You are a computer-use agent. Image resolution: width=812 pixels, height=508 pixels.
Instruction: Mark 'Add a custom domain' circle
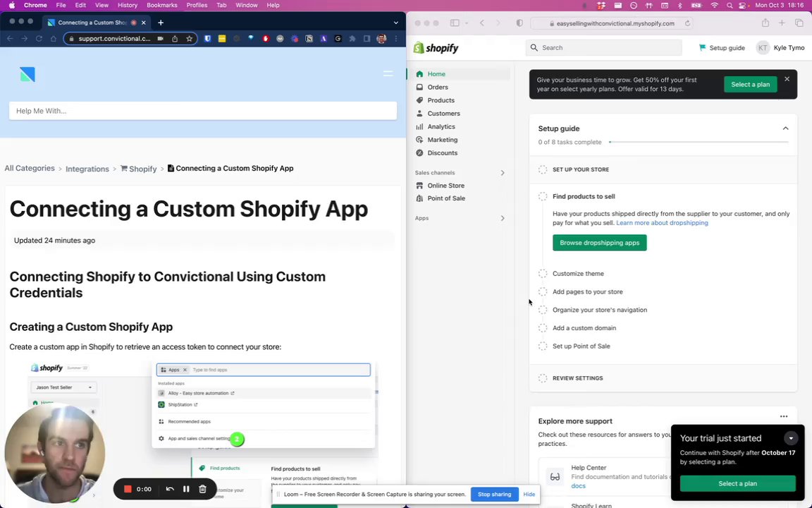point(543,327)
